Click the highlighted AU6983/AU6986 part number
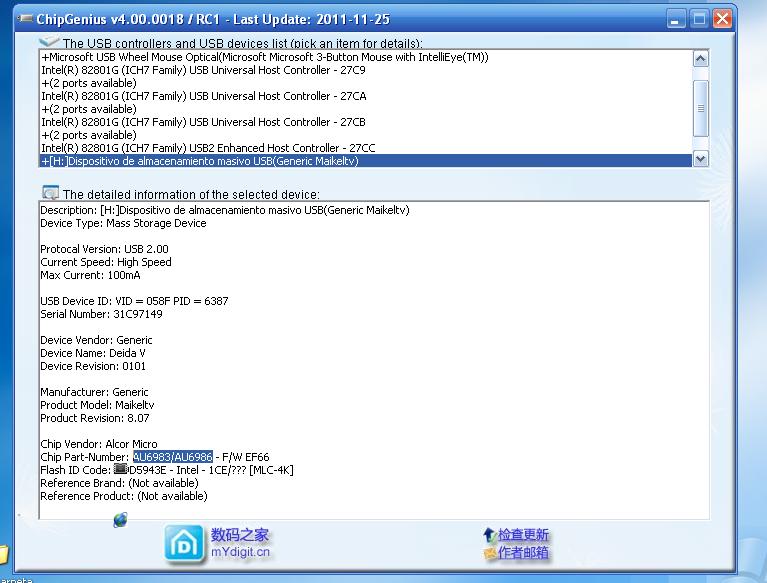This screenshot has height=583, width=767. point(173,457)
